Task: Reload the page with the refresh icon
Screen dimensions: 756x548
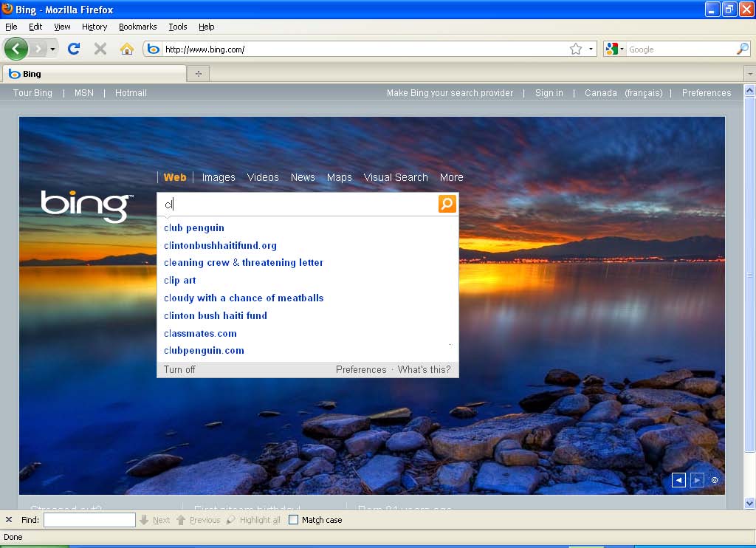Action: click(73, 49)
